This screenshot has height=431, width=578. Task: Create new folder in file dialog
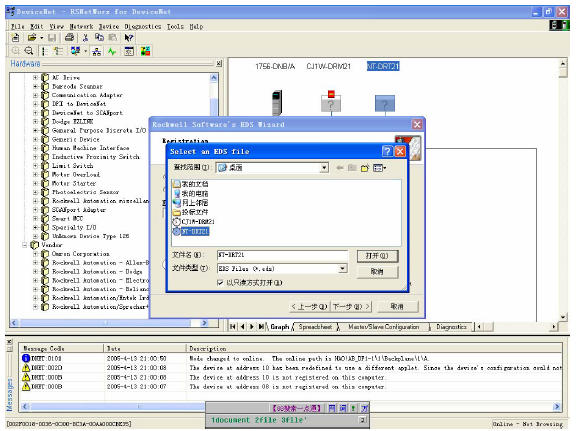click(365, 168)
